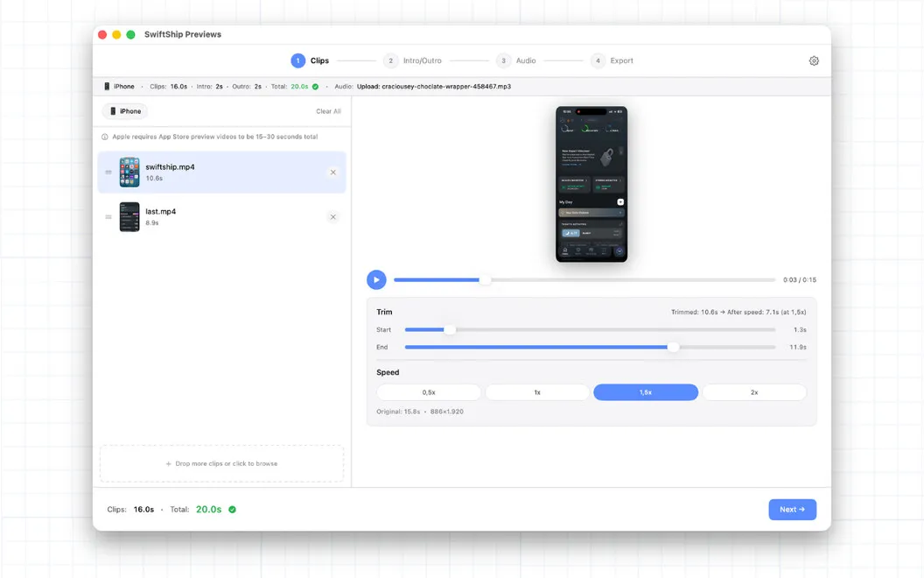924x578 pixels.
Task: Click the 11.9s End trim value
Action: pos(798,348)
